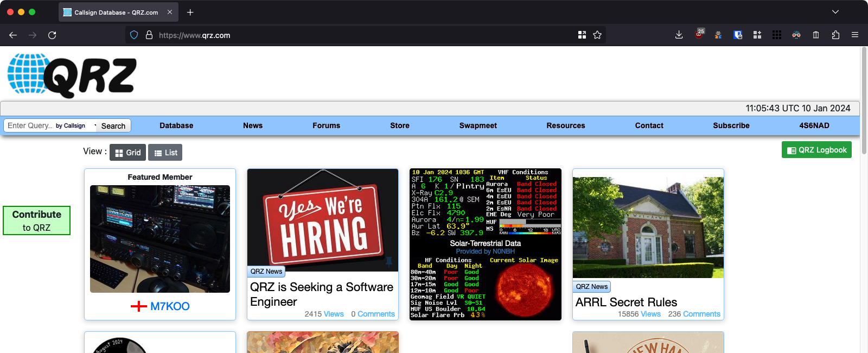Image resolution: width=868 pixels, height=353 pixels.
Task: Click the page vertical scrollbar
Action: pos(864,163)
